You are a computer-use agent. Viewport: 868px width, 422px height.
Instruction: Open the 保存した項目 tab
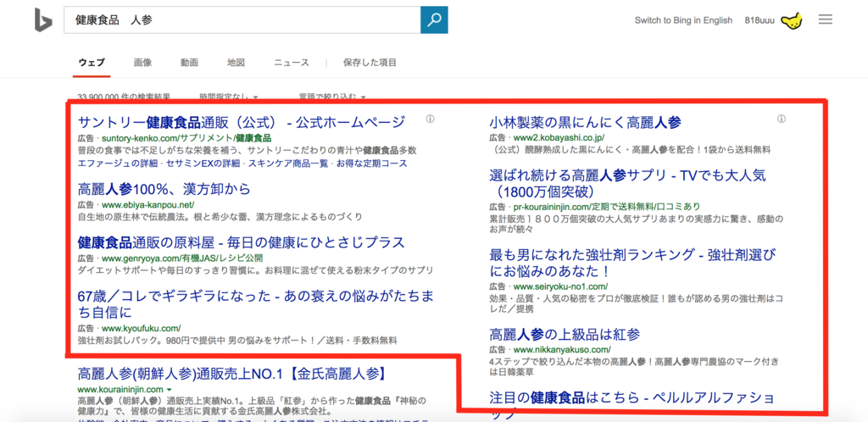pyautogui.click(x=370, y=63)
